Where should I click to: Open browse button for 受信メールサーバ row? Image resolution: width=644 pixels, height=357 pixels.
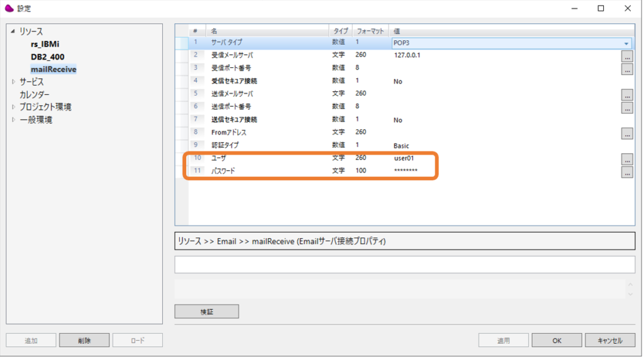(627, 56)
